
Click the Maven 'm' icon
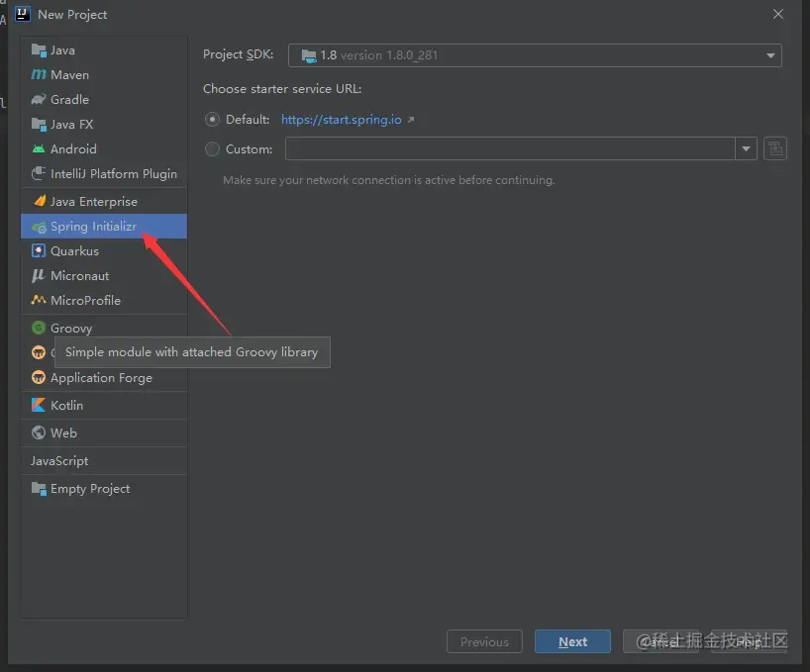[39, 75]
